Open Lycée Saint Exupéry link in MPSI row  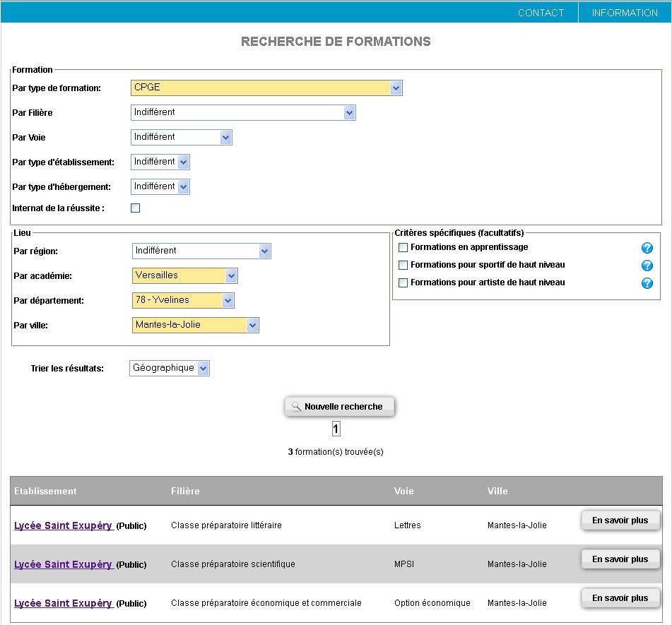(x=63, y=564)
